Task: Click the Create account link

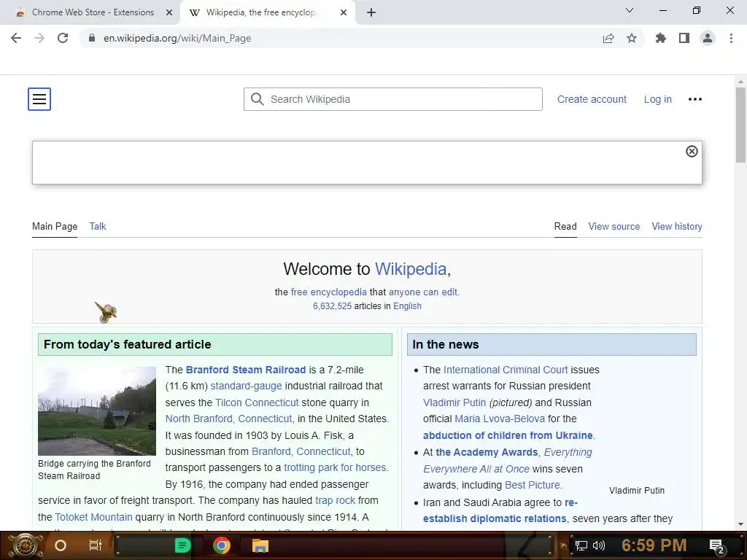Action: 592,99
